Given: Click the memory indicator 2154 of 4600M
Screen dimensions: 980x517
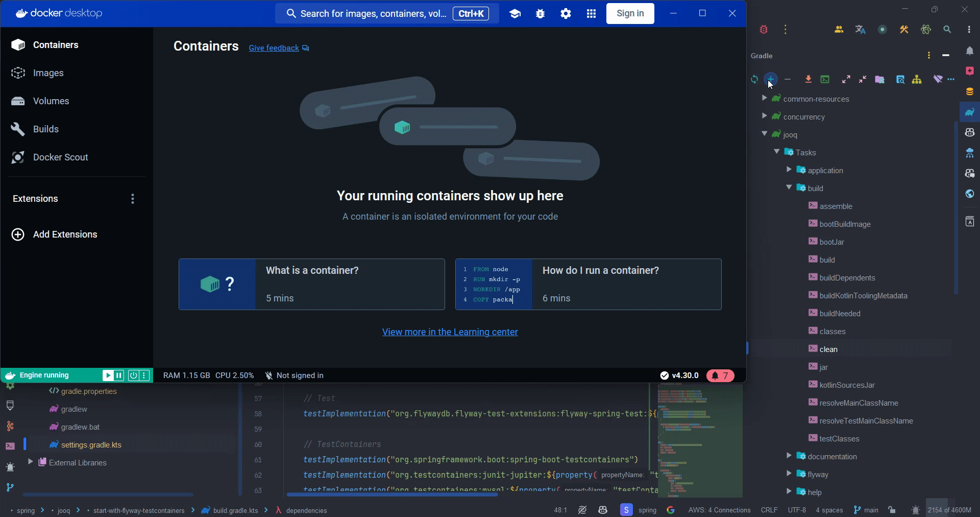Looking at the screenshot, I should [949, 510].
